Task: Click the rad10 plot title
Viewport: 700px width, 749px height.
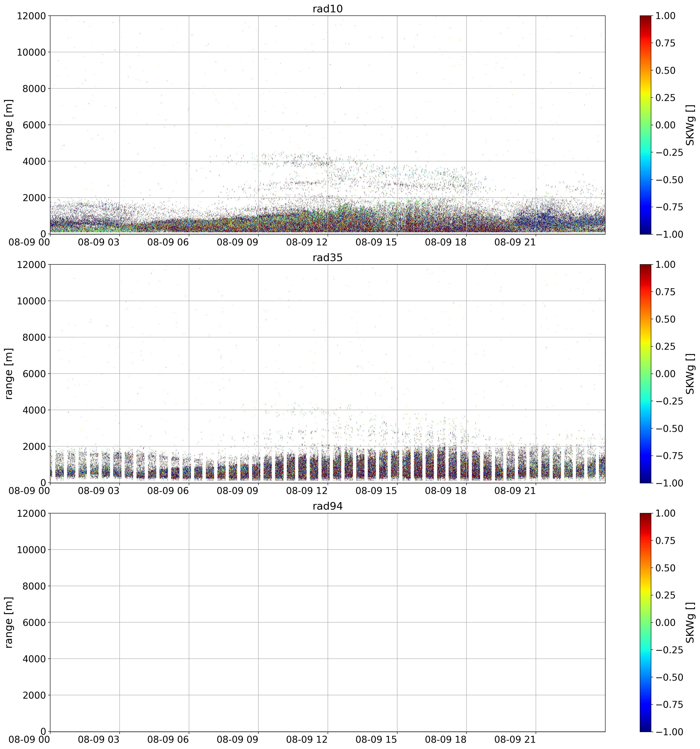Action: click(x=327, y=9)
